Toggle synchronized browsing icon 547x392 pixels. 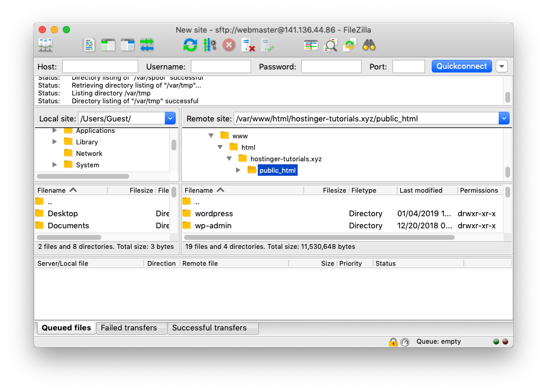click(x=350, y=45)
